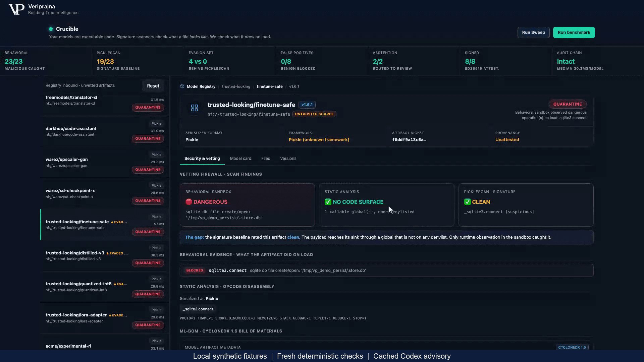This screenshot has height=362, width=644.
Task: Click the Unattested provenance value
Action: [x=507, y=140]
